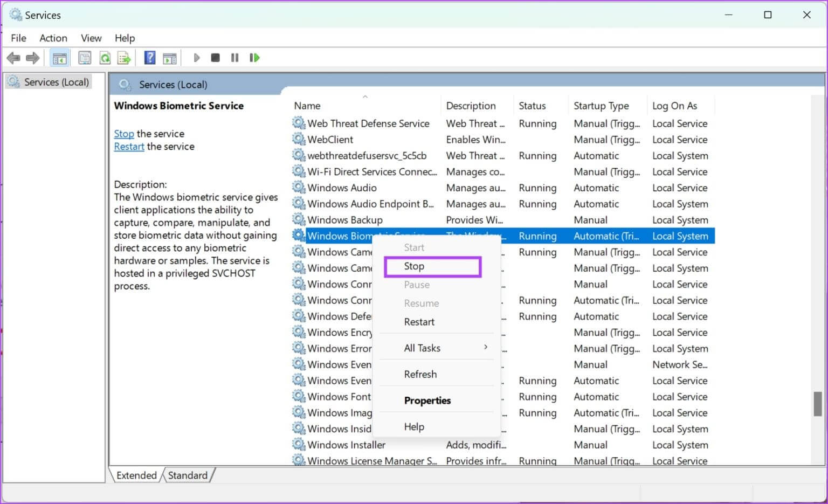Toggle the show/hide action pane icon
This screenshot has height=504, width=828.
coord(170,58)
